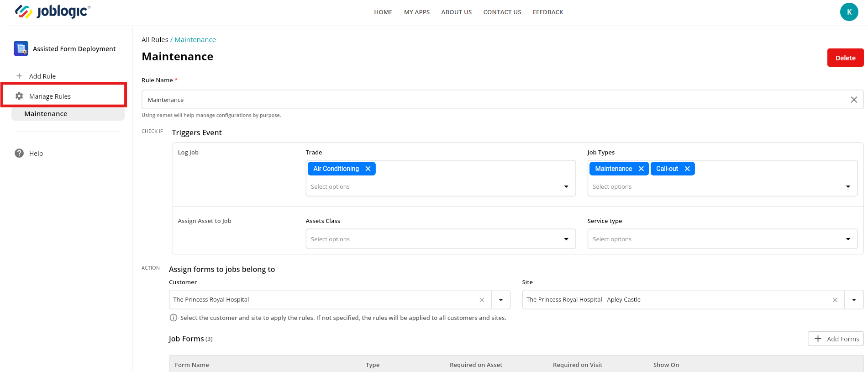868x372 pixels.
Task: Open FEEDBACK in top navigation
Action: click(x=548, y=12)
